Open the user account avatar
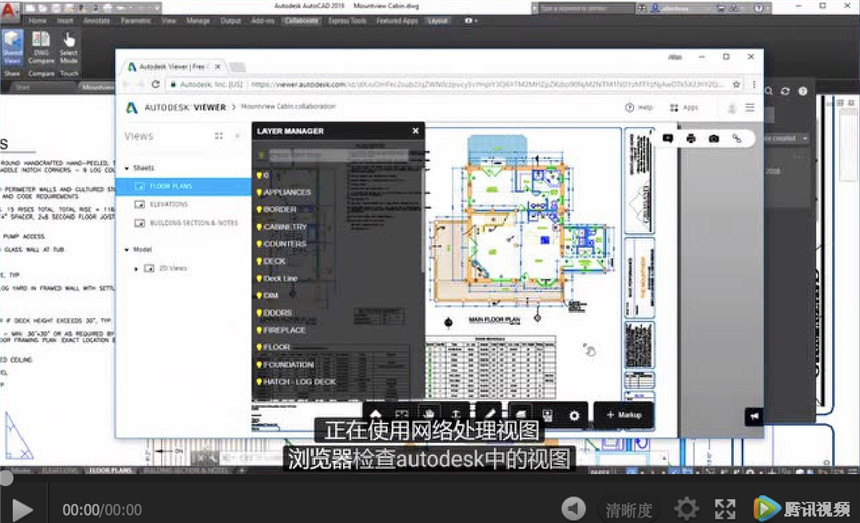The image size is (860, 523). (732, 108)
